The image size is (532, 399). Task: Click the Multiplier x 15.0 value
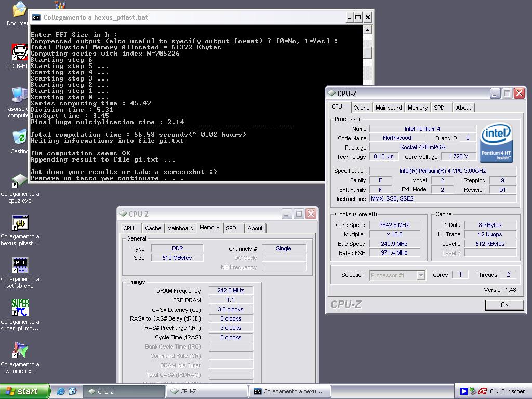tap(394, 234)
